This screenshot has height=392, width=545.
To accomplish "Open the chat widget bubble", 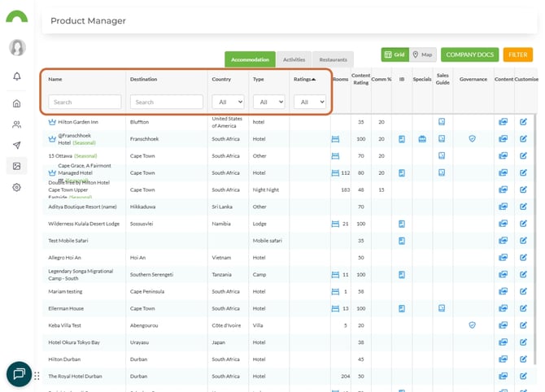I will point(20,374).
